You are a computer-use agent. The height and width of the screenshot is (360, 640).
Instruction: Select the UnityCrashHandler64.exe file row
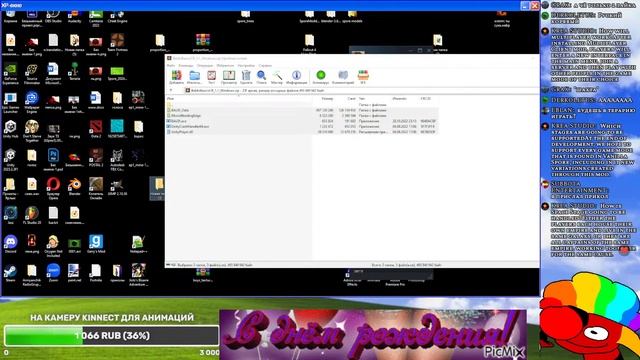[302, 127]
